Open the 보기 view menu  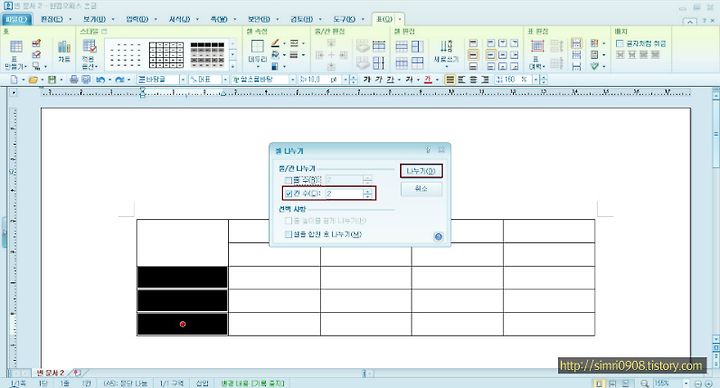point(94,19)
